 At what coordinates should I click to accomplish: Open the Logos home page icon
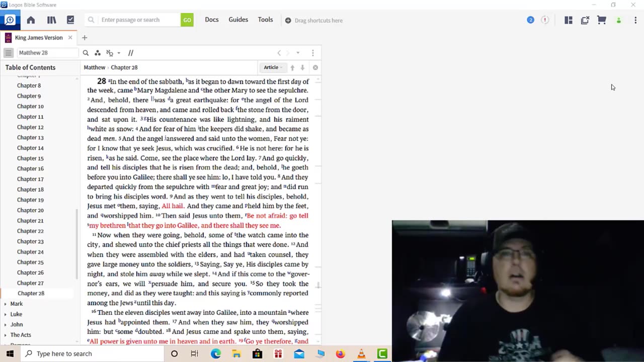(x=31, y=20)
